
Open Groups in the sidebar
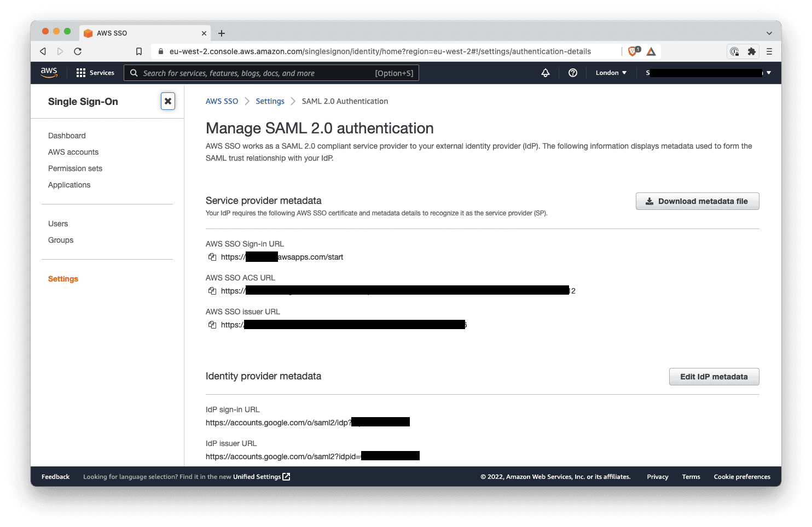click(x=61, y=240)
